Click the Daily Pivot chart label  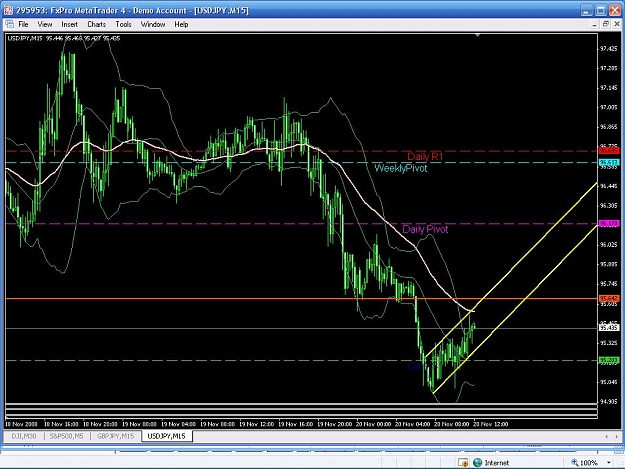(x=425, y=229)
